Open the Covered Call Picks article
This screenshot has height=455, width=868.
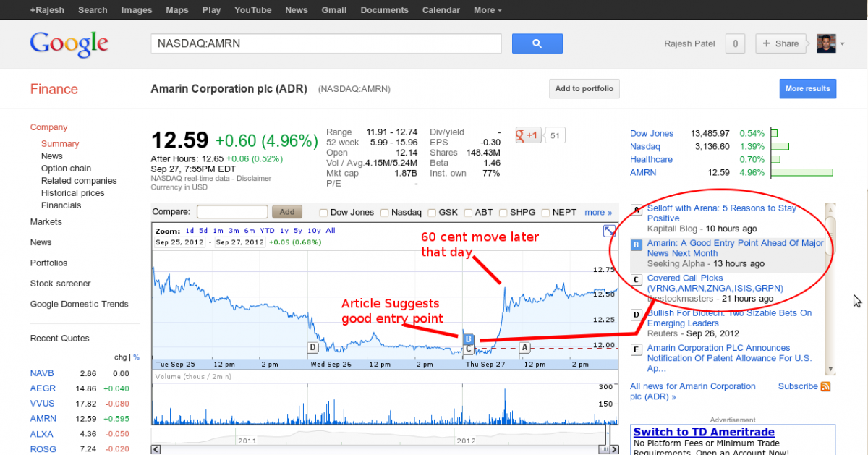715,283
